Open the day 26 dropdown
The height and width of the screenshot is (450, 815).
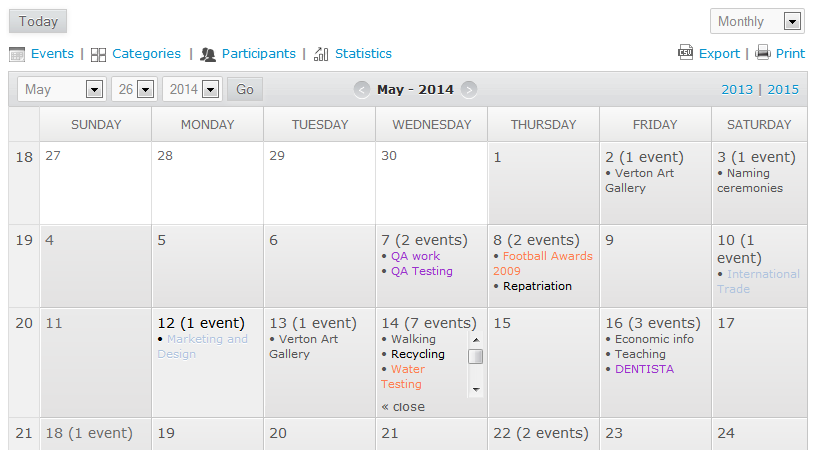(x=134, y=89)
